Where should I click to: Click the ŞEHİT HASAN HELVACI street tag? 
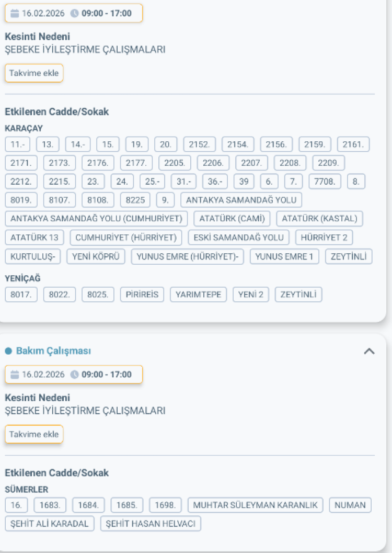(x=151, y=524)
